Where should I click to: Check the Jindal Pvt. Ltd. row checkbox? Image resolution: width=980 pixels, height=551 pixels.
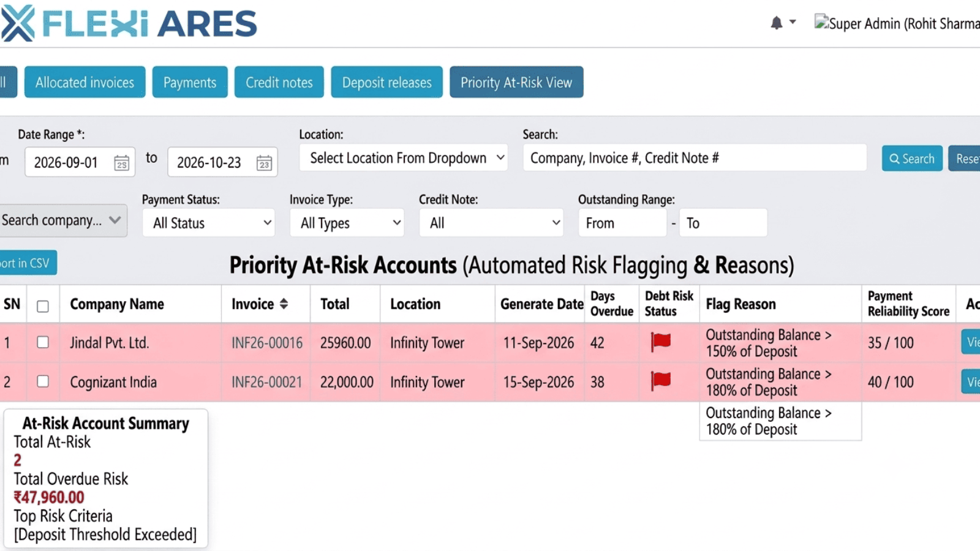(x=42, y=342)
